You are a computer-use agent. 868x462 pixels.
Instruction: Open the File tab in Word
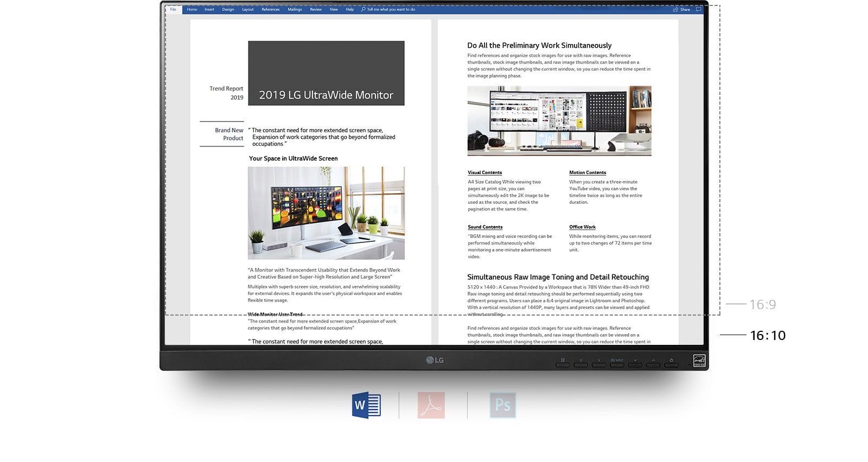tap(173, 9)
